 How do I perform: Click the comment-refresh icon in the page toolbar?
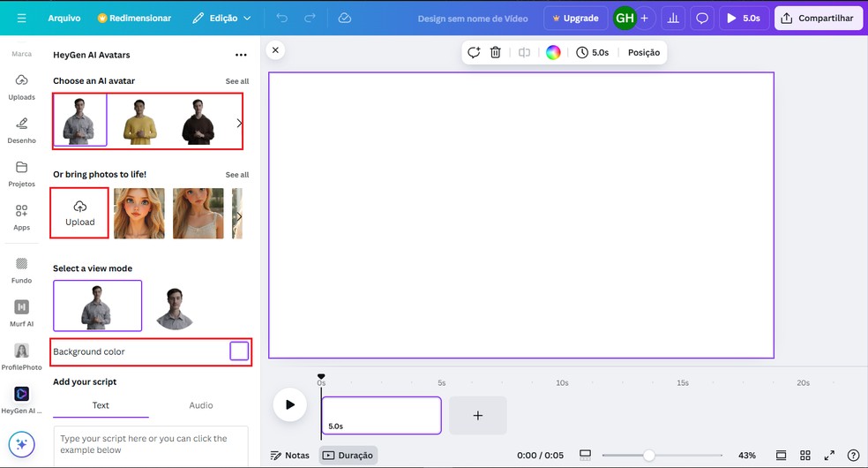click(474, 53)
